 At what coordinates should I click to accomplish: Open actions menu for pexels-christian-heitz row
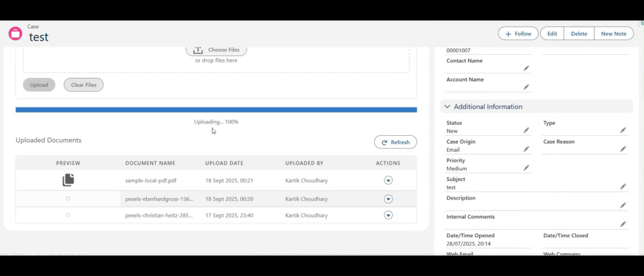(x=388, y=215)
